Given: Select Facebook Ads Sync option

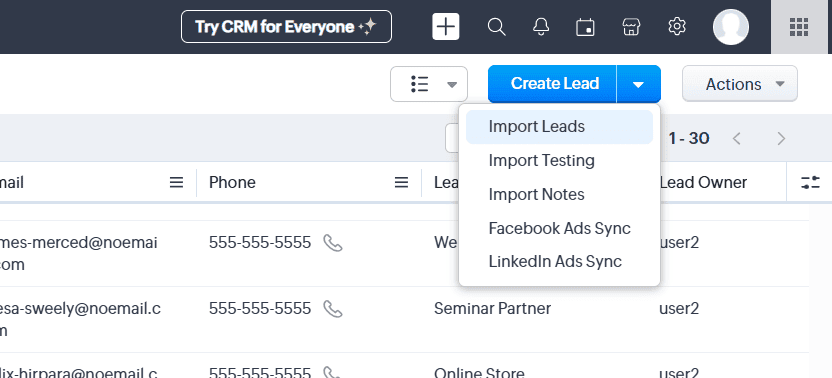Looking at the screenshot, I should (559, 228).
